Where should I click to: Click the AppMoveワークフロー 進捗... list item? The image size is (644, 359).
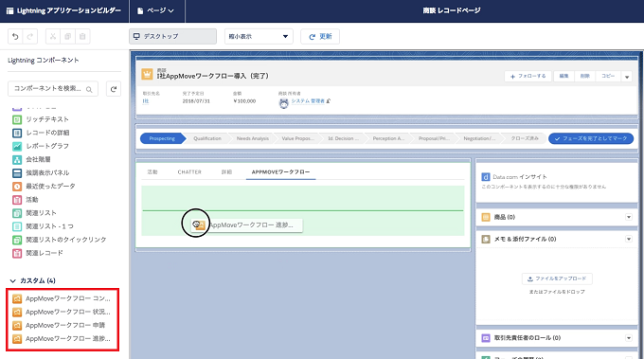(x=62, y=339)
